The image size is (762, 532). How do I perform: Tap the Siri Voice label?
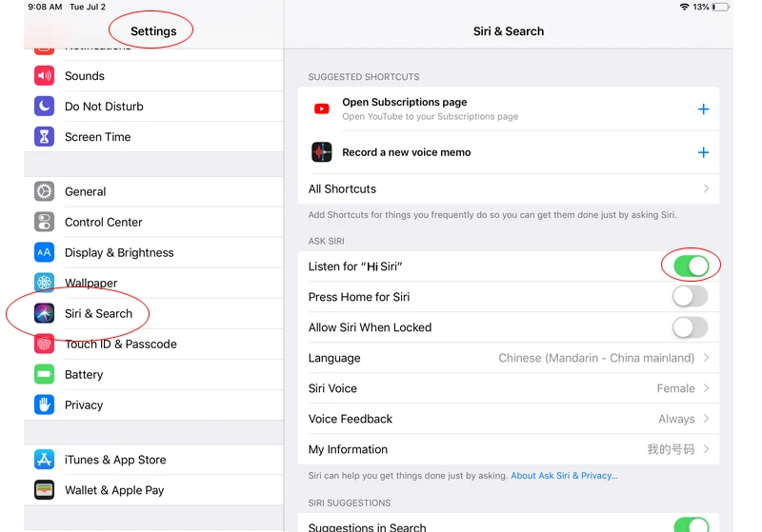332,388
